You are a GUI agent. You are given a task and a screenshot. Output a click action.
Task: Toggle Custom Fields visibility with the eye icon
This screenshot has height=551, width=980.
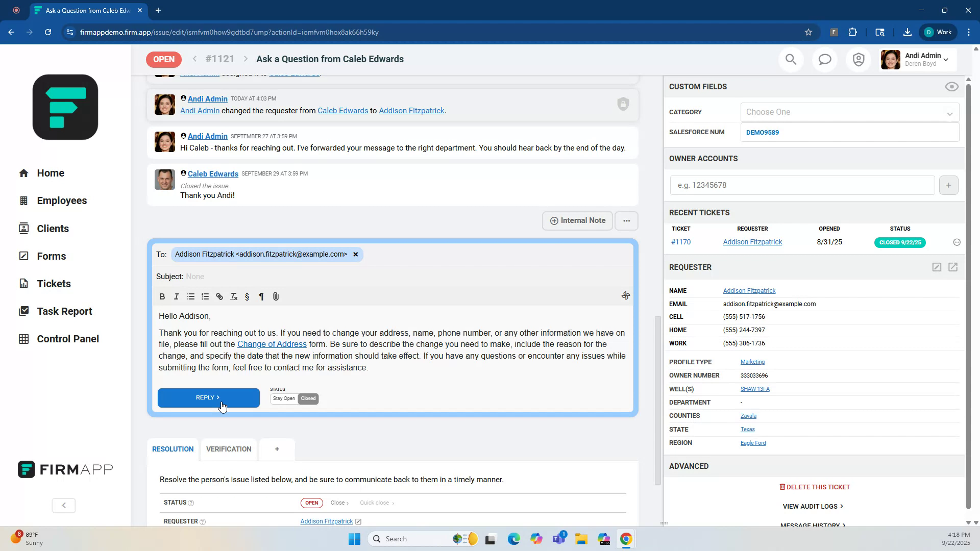pos(951,87)
